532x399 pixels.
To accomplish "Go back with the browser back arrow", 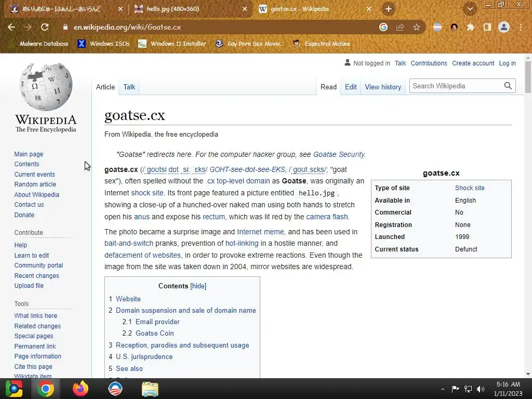I will (x=11, y=27).
